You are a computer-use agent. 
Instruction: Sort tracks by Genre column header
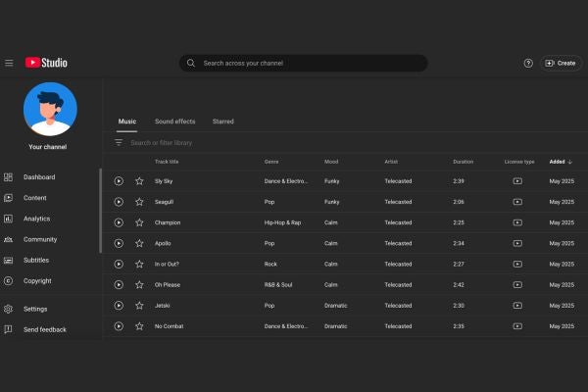(x=271, y=162)
